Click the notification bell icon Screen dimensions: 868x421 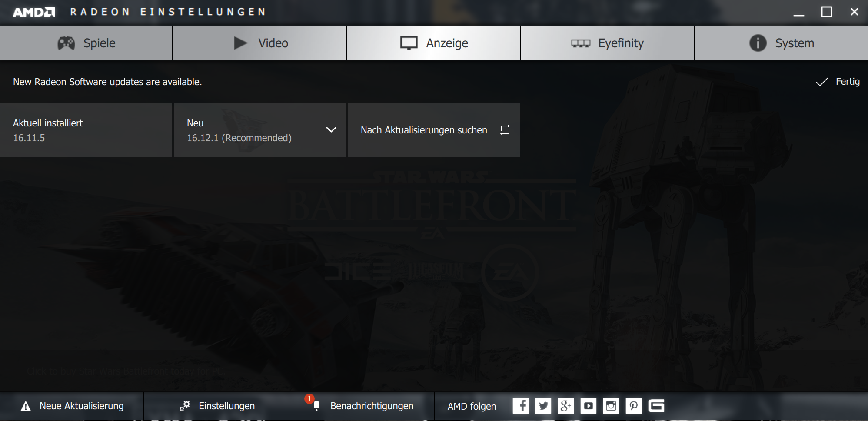pyautogui.click(x=316, y=406)
